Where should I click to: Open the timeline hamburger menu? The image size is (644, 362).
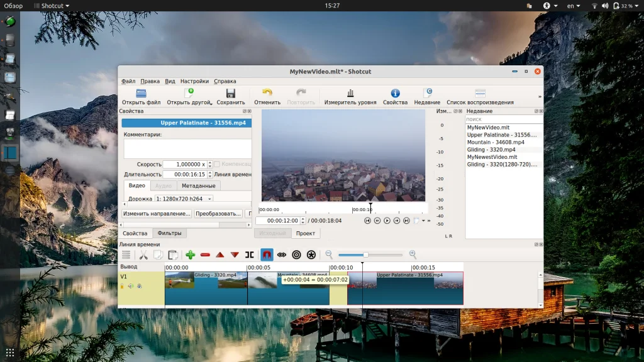point(126,255)
